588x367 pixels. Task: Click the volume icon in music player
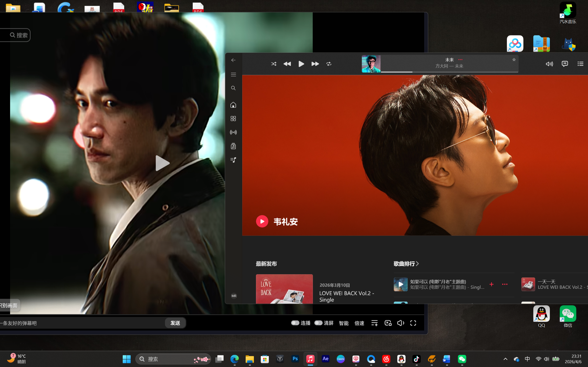click(x=549, y=64)
